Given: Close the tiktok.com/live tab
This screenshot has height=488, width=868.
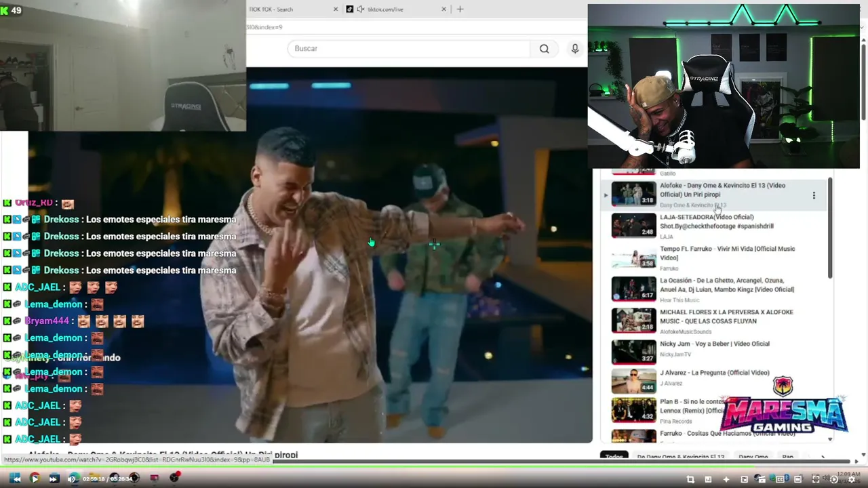Looking at the screenshot, I should click(x=444, y=9).
